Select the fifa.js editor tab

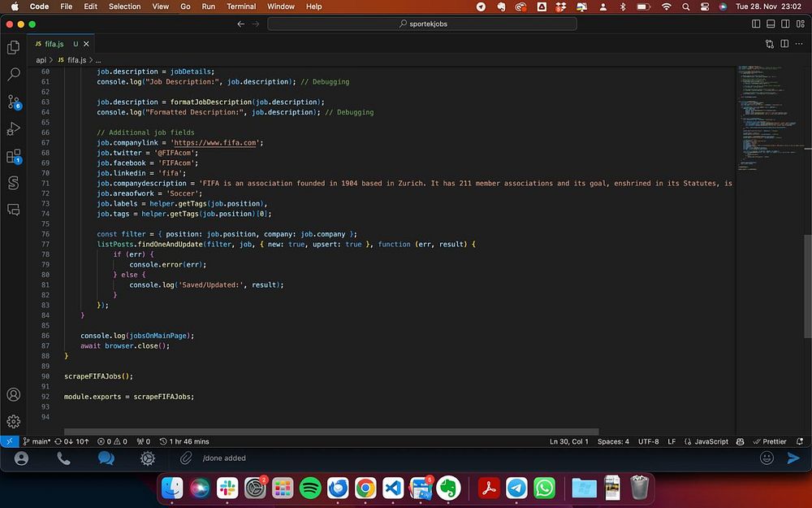point(54,44)
